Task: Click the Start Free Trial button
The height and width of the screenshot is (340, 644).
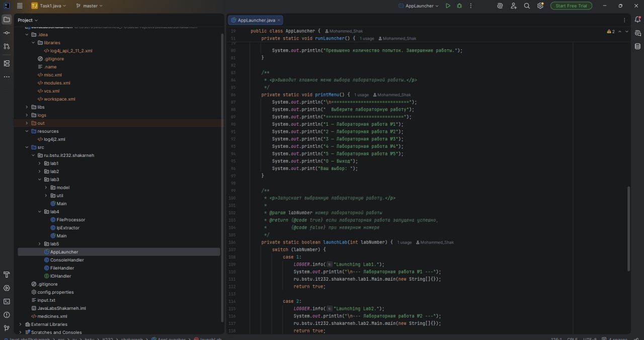Action: pos(571,6)
